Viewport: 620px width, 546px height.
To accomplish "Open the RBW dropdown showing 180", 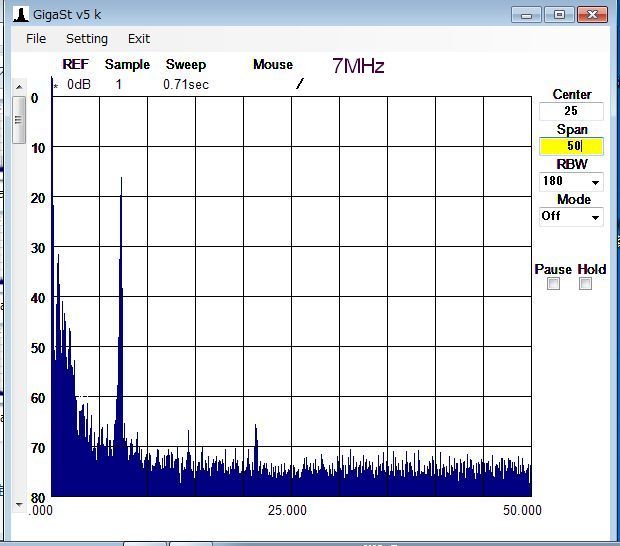I will point(571,181).
